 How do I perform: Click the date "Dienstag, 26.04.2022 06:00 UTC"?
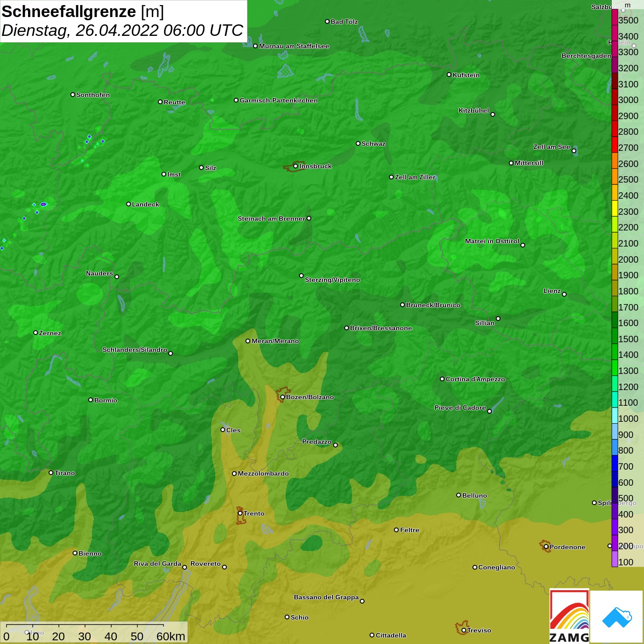coord(122,30)
